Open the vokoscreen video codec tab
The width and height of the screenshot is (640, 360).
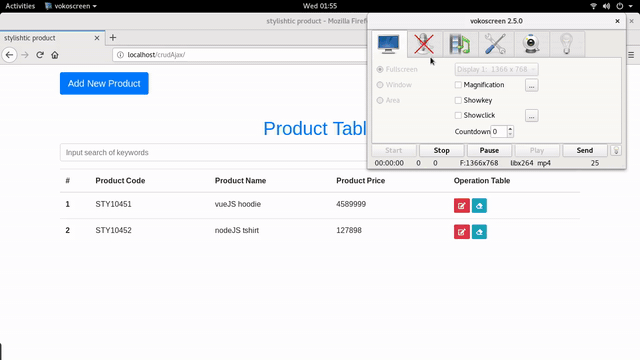[460, 44]
